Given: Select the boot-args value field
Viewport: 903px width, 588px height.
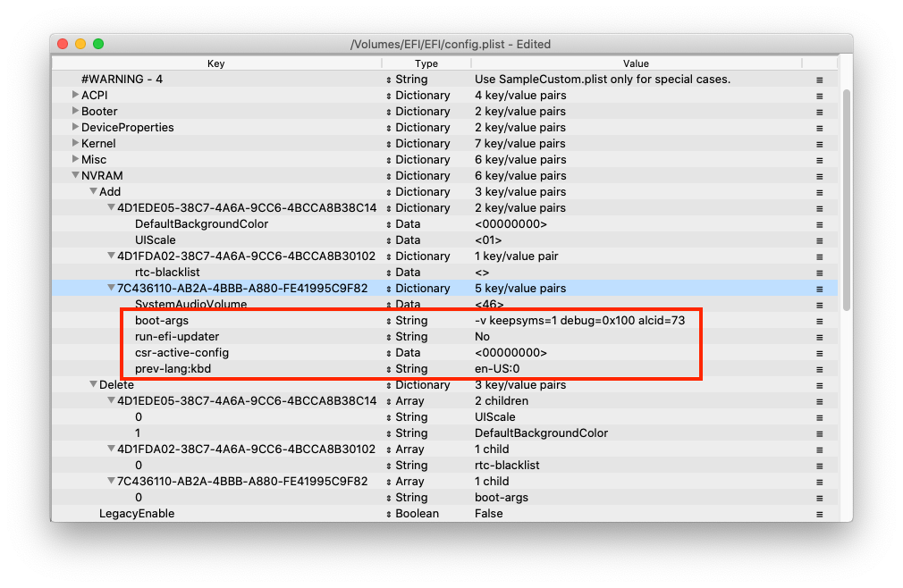Looking at the screenshot, I should [x=579, y=321].
